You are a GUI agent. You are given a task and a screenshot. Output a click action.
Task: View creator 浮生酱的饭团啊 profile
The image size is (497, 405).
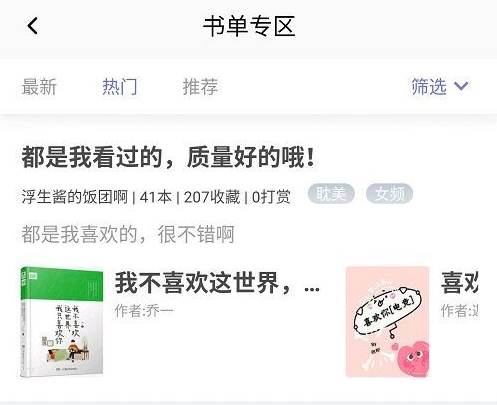tap(75, 197)
